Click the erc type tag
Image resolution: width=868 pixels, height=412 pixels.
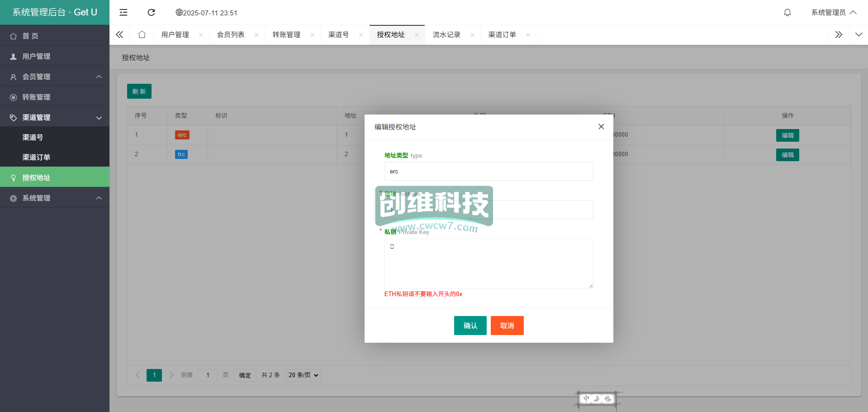click(182, 135)
